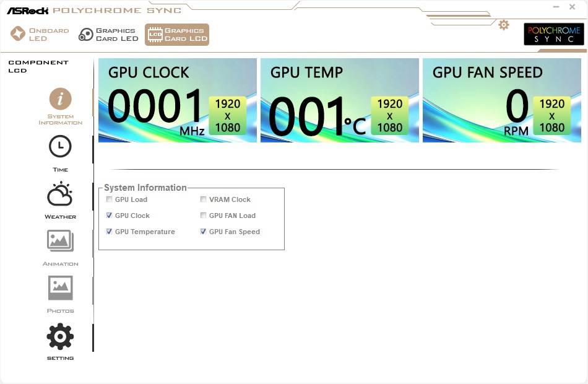Click the small gear icon near top right

tap(504, 25)
